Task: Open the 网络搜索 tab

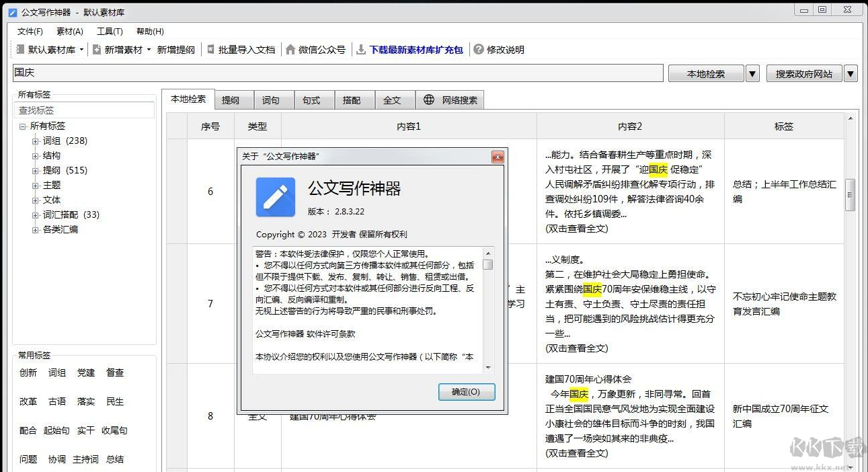Action: pos(450,100)
